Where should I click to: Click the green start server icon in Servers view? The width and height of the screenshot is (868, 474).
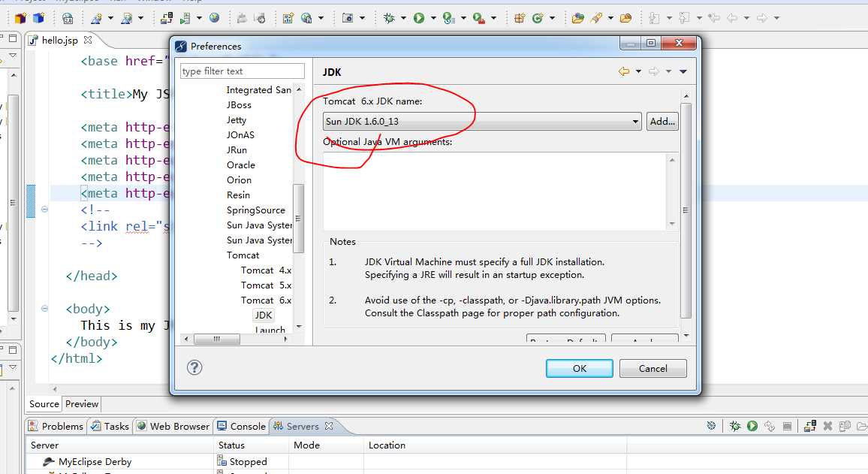click(752, 426)
